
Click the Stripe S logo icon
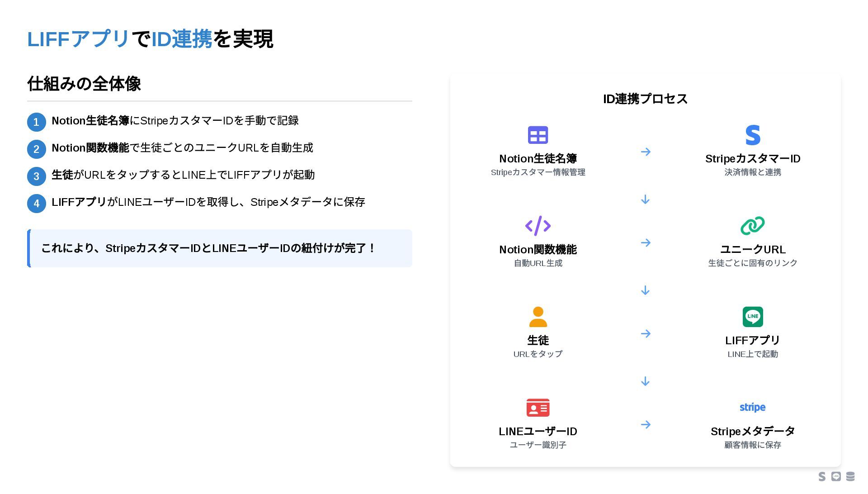[753, 135]
